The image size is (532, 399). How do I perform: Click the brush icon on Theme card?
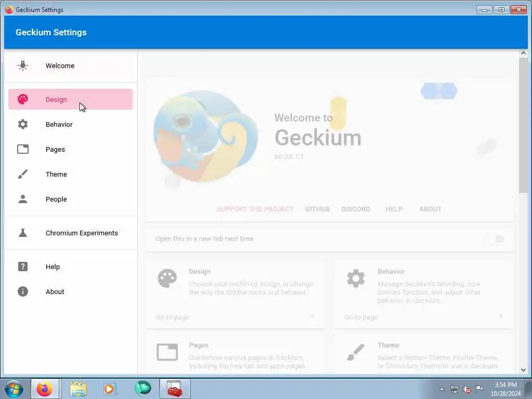click(356, 352)
